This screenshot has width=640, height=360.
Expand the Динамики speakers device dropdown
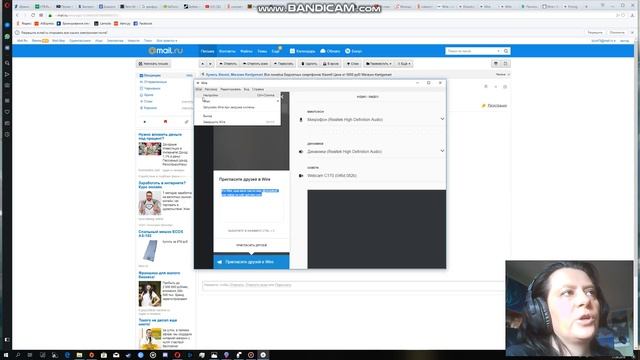tap(442, 151)
